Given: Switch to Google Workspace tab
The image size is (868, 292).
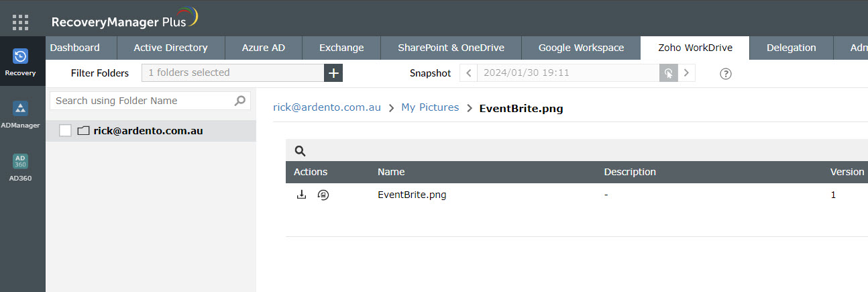Looking at the screenshot, I should pos(581,48).
